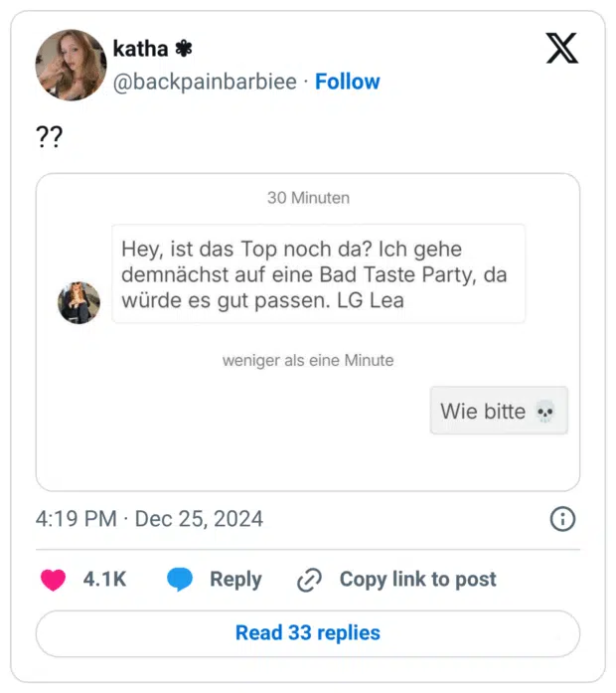Screen dimensions: 616x693
Task: Click the "Wie bitte" reply bubble
Action: [x=498, y=411]
